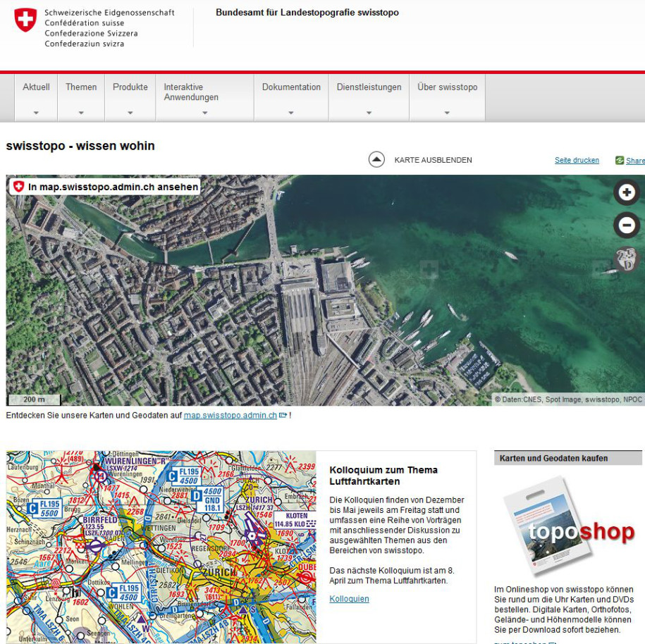Expand the Interaktive Anwendungen menu arrow
The image size is (645, 644).
205,113
